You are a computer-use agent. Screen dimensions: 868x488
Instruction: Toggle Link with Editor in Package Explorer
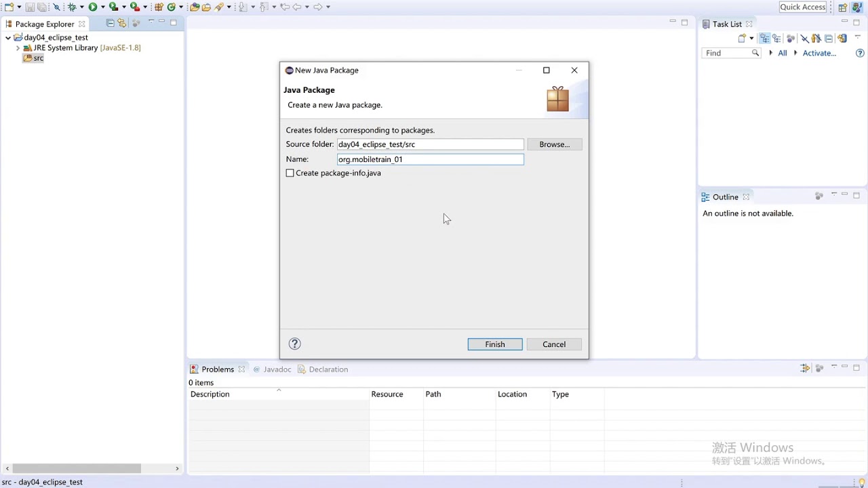click(x=122, y=23)
